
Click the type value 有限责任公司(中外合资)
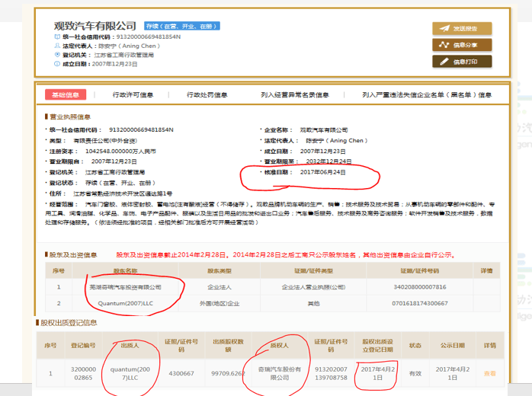point(105,141)
